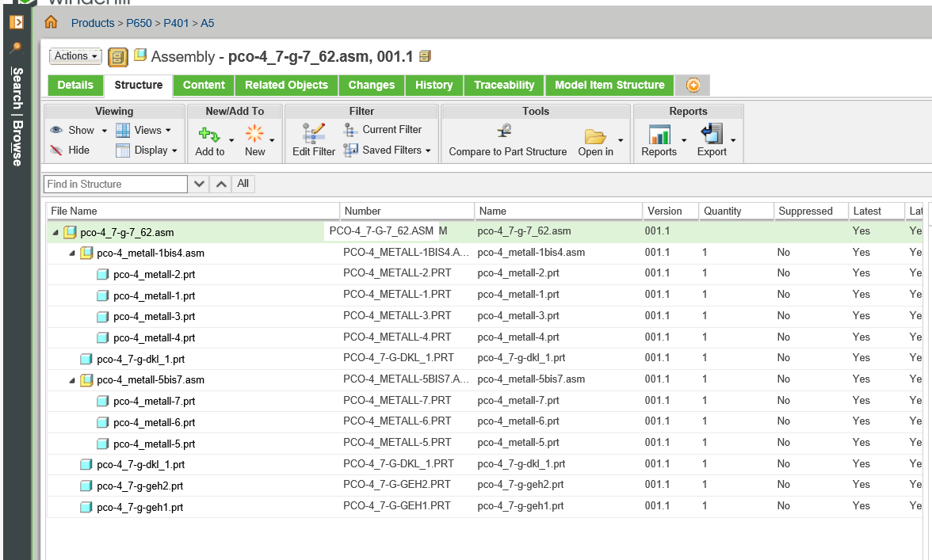Click the Edit Filter icon

click(x=314, y=132)
